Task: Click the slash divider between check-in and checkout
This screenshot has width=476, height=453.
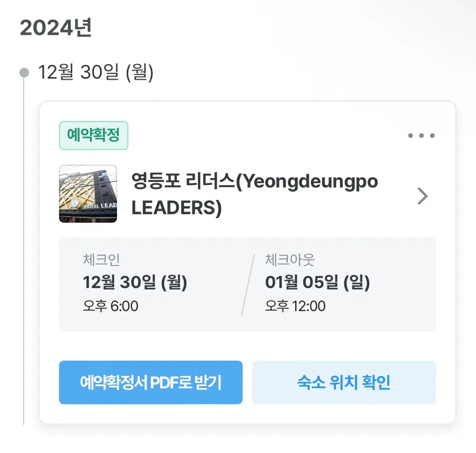Action: tap(248, 285)
